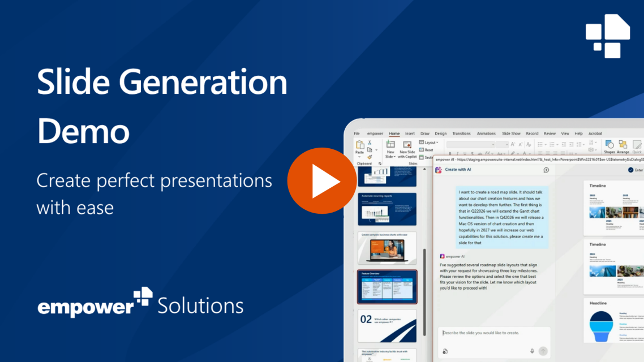Start a new chat with plus icon

click(546, 170)
